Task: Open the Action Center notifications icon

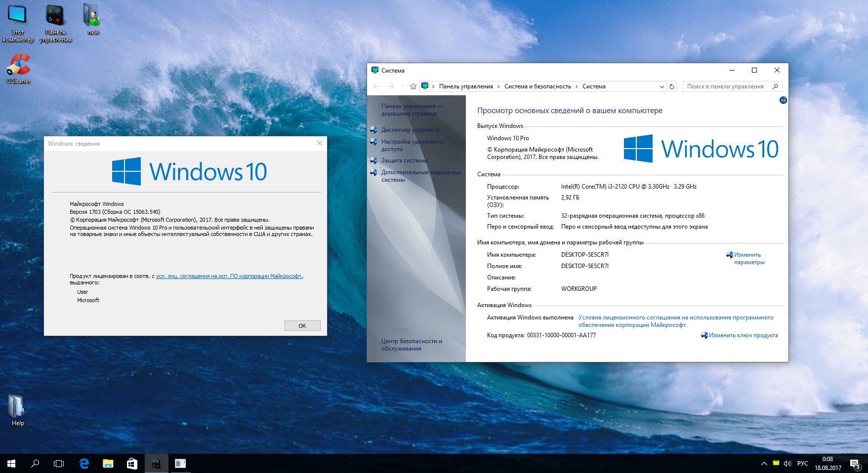Action: pyautogui.click(x=855, y=464)
